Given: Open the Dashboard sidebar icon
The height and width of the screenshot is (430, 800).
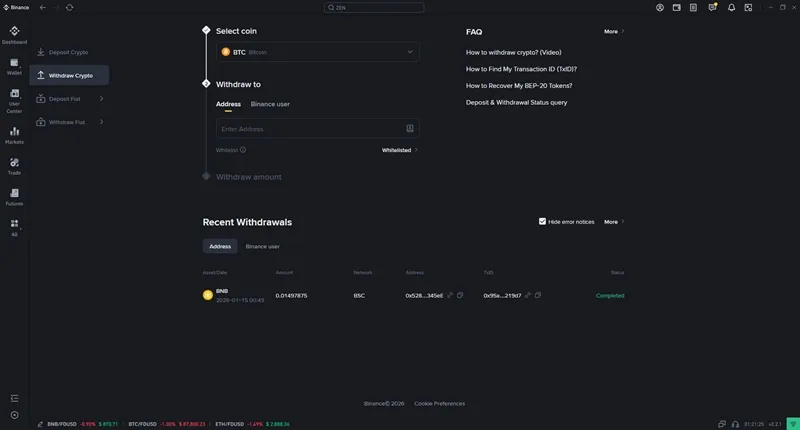Looking at the screenshot, I should 14,35.
